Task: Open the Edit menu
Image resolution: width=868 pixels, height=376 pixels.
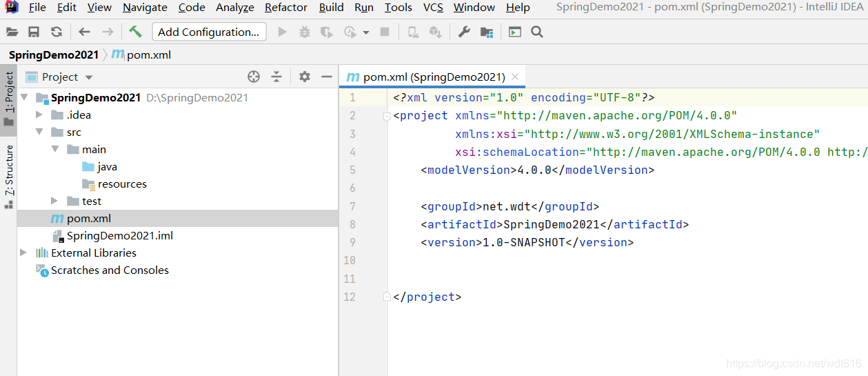Action: click(x=67, y=8)
